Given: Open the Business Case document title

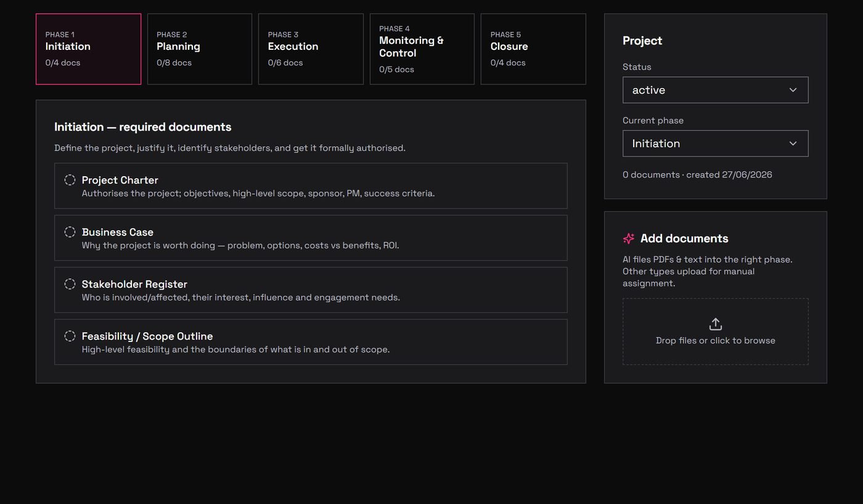Looking at the screenshot, I should click(117, 232).
